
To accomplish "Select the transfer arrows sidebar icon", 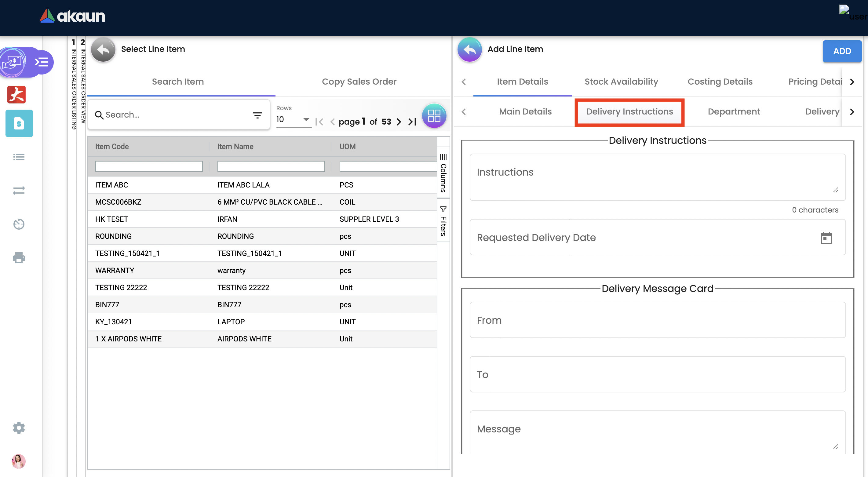I will 19,191.
